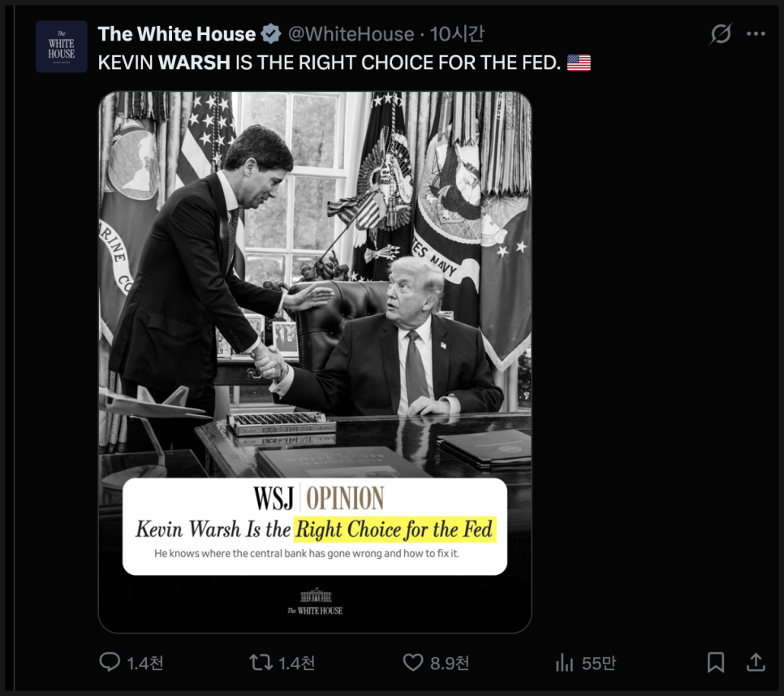Toggle the bookmark for this post
Screen dimensions: 784x696
(x=716, y=663)
